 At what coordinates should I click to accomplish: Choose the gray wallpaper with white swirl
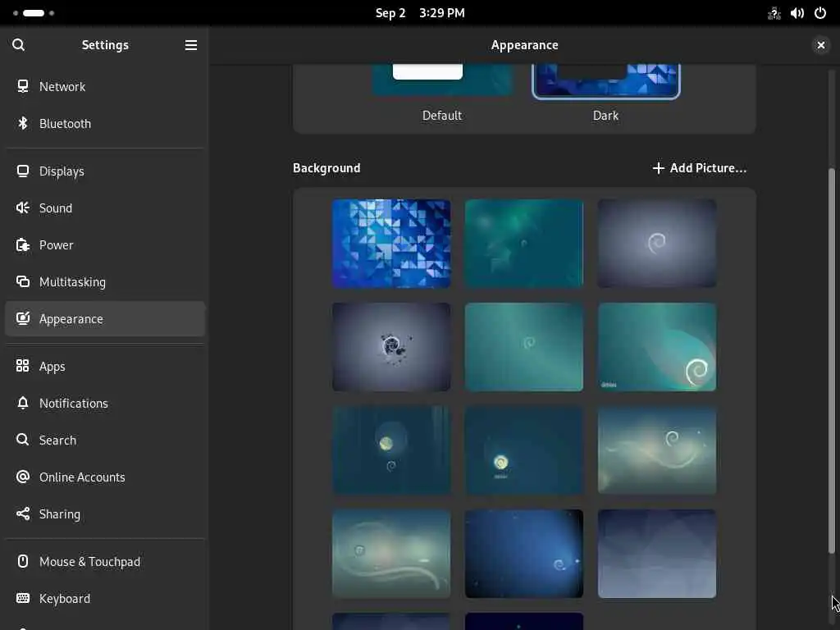point(657,243)
